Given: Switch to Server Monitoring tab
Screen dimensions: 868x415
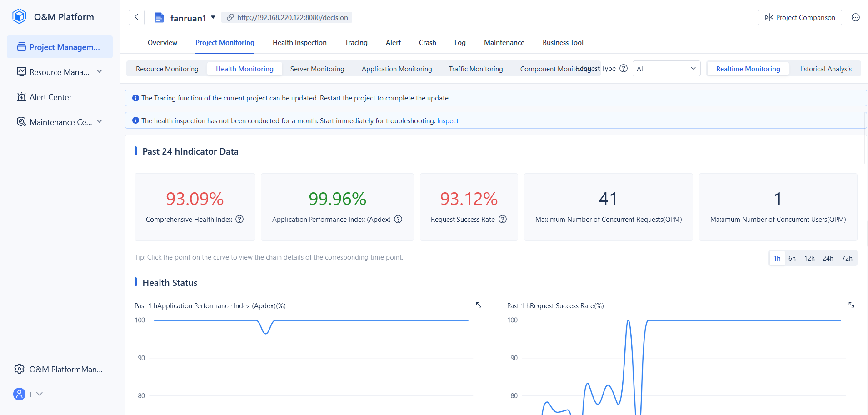Looking at the screenshot, I should pos(317,69).
